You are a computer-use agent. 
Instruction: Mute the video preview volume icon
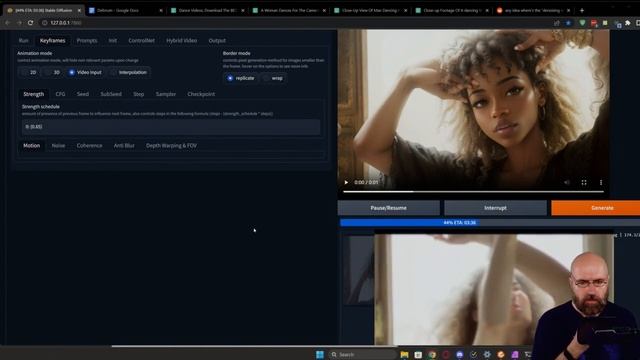pyautogui.click(x=567, y=182)
